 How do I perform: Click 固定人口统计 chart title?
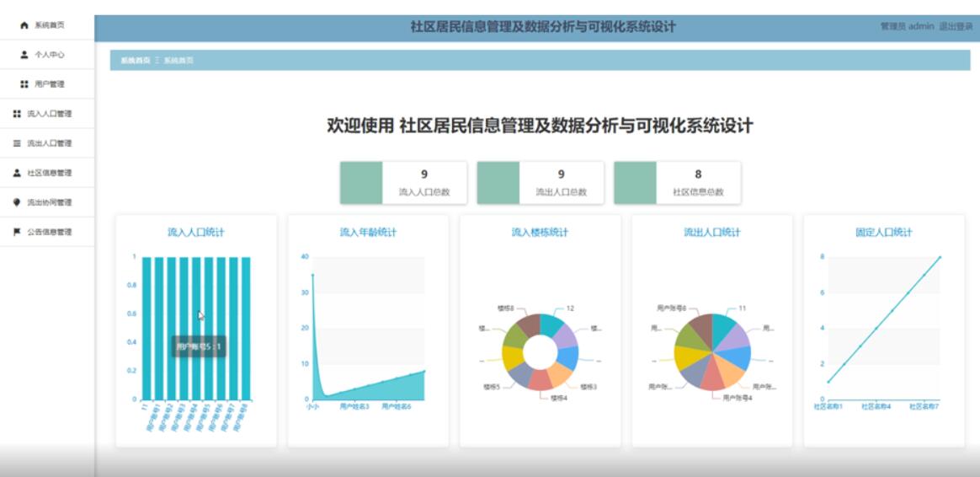[x=884, y=233]
